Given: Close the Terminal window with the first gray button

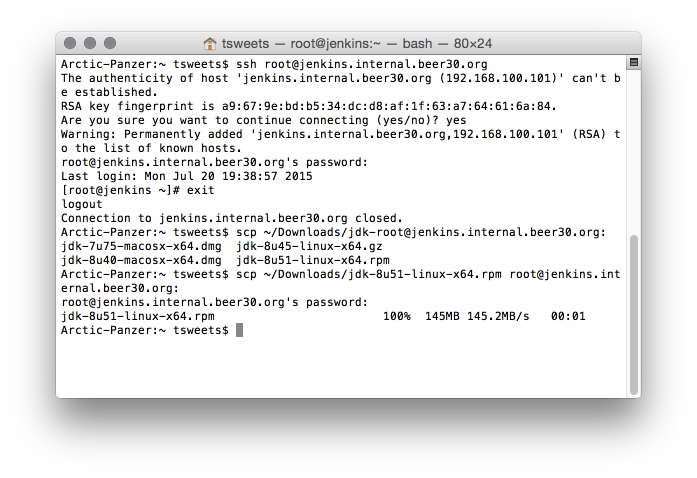Looking at the screenshot, I should [x=70, y=43].
